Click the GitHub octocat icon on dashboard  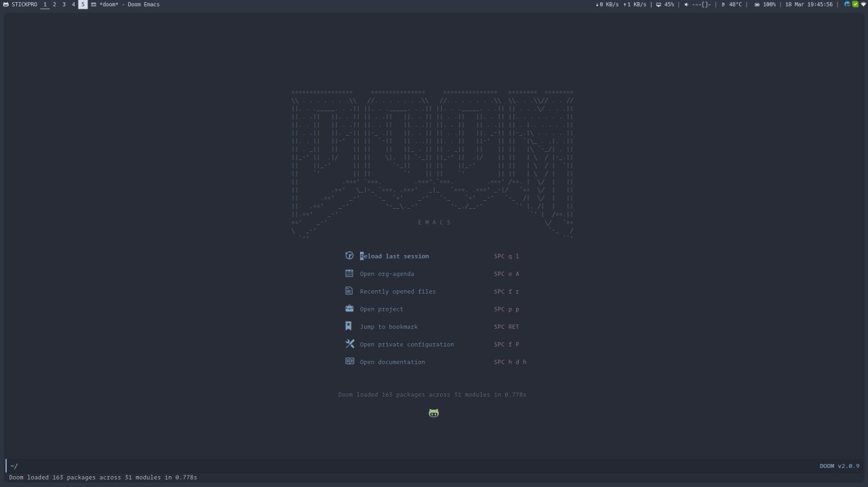pos(434,413)
